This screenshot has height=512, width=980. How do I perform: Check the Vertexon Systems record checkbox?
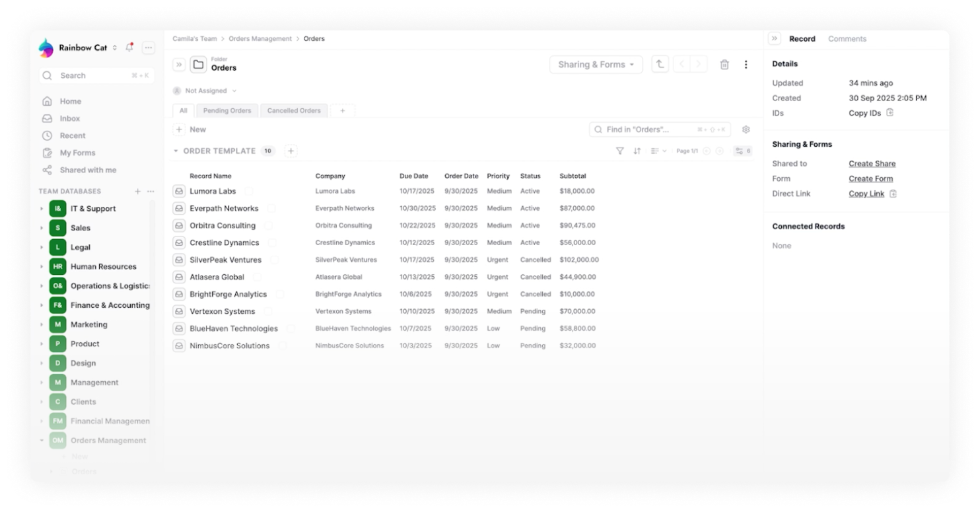coord(268,311)
